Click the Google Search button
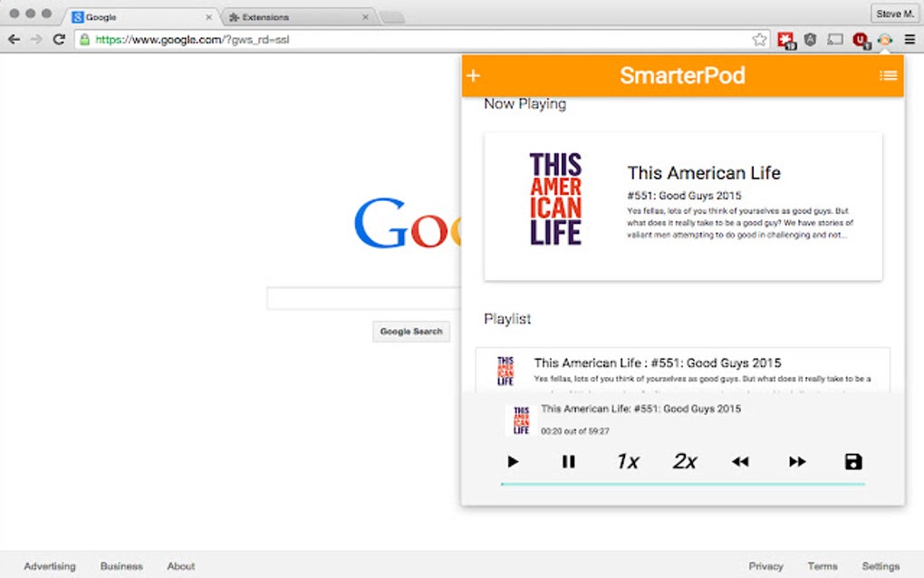This screenshot has height=578, width=924. tap(411, 332)
